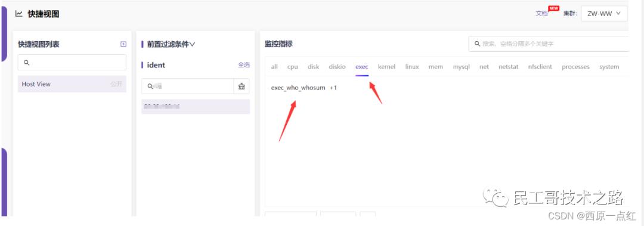Switch to the mem tab
This screenshot has height=226, width=644.
pyautogui.click(x=436, y=67)
